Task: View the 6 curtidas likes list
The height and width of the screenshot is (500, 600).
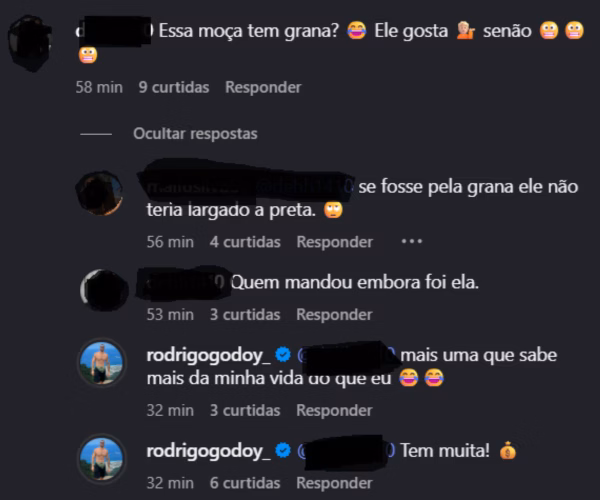Action: [245, 483]
